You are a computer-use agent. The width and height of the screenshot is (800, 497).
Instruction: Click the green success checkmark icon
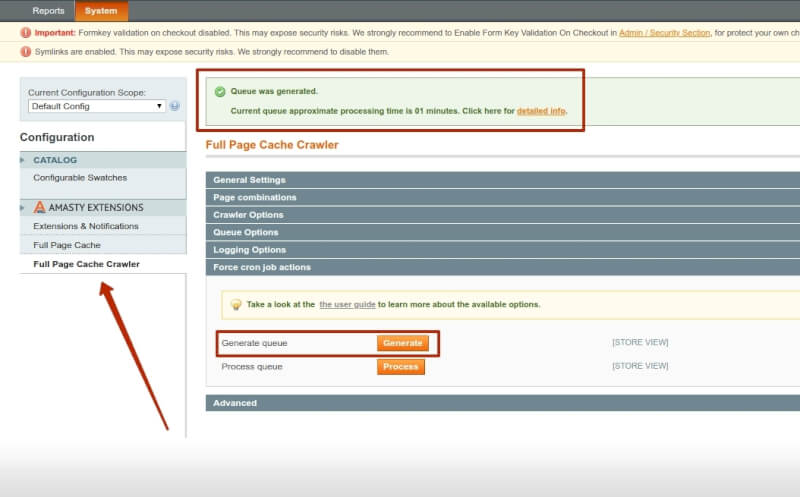coord(219,91)
